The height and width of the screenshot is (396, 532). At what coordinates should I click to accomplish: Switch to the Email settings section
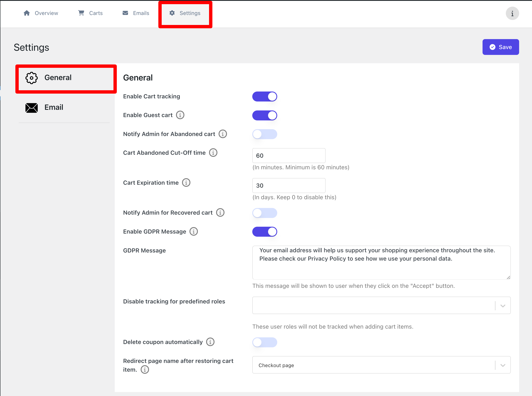click(54, 107)
